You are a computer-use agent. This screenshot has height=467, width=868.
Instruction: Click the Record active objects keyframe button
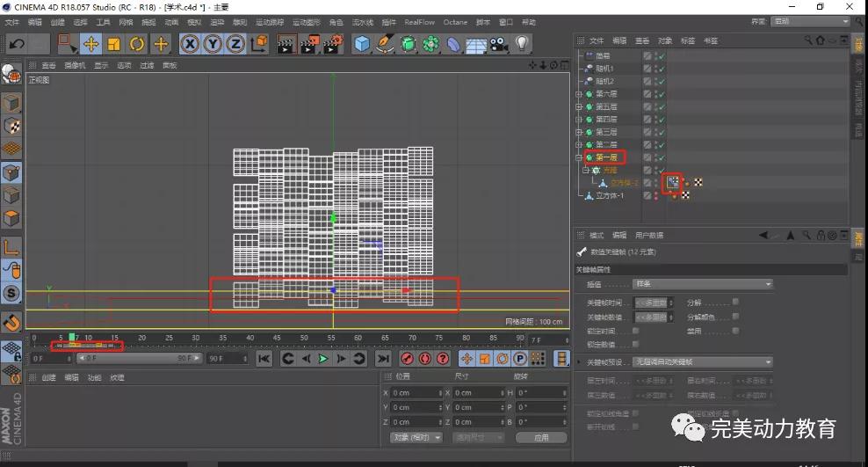(408, 359)
